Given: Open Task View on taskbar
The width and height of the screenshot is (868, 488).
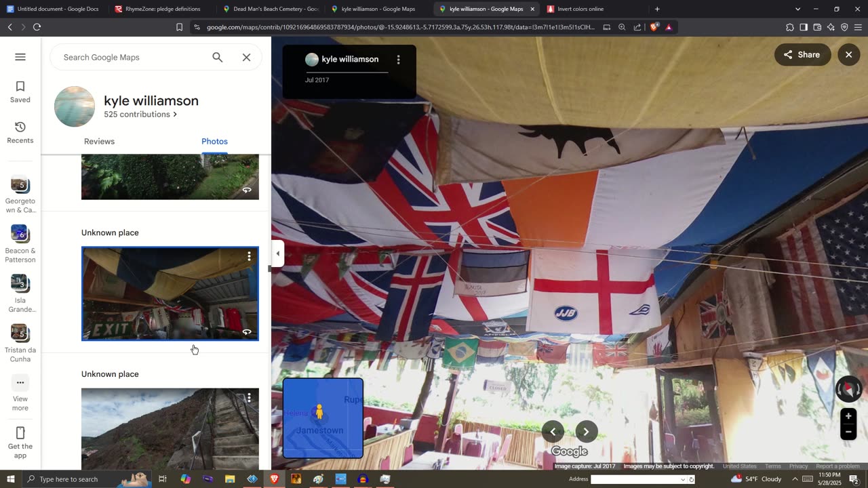Looking at the screenshot, I should point(163,479).
